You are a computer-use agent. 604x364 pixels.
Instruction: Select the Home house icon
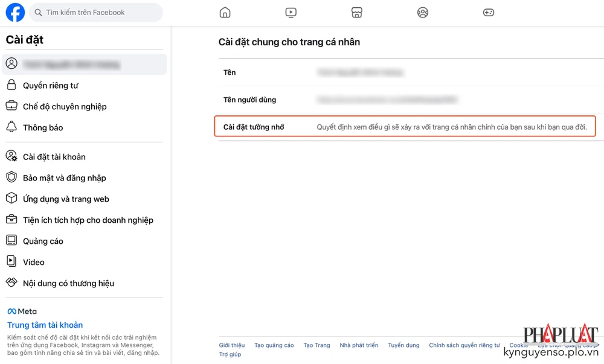[225, 12]
